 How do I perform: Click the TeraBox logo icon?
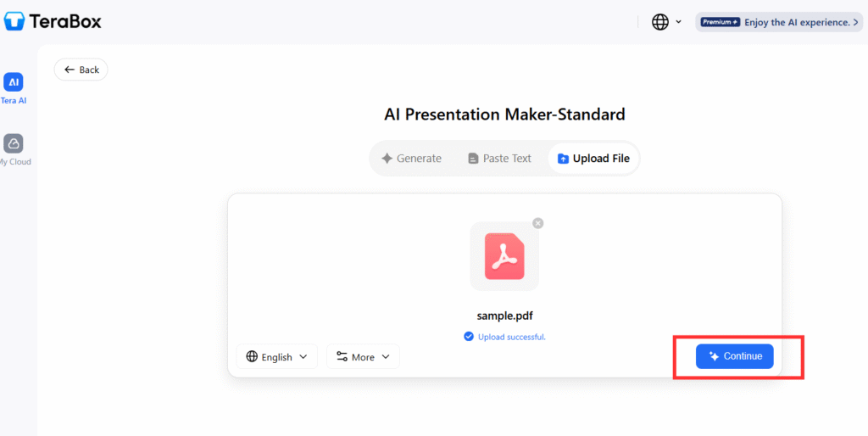(14, 21)
